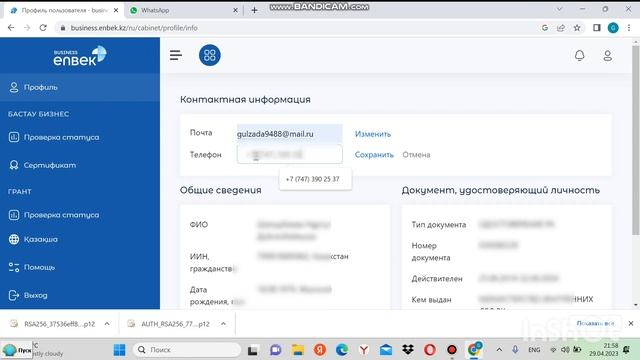The height and width of the screenshot is (360, 640).
Task: Click the Business Enbek logo
Action: click(80, 56)
